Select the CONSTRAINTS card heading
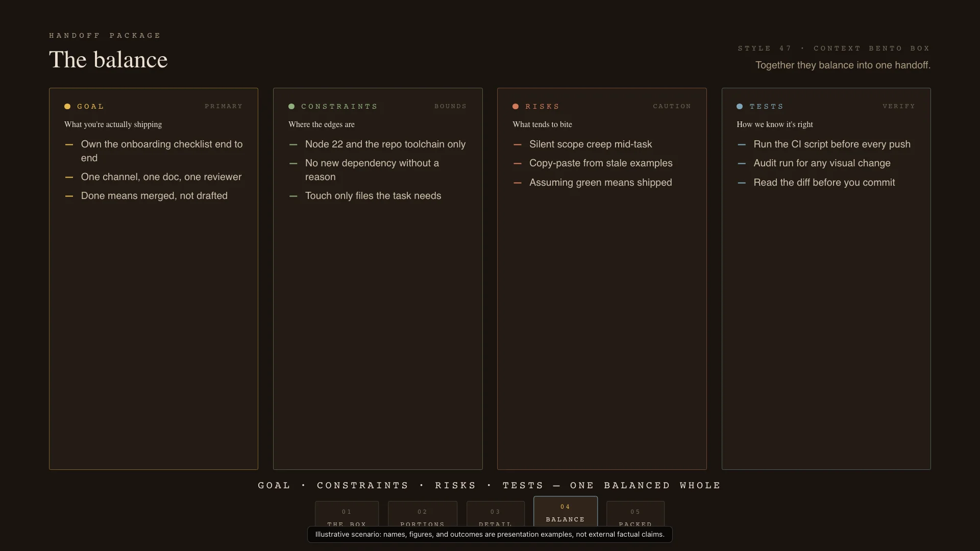Viewport: 980px width, 551px height. 339,107
